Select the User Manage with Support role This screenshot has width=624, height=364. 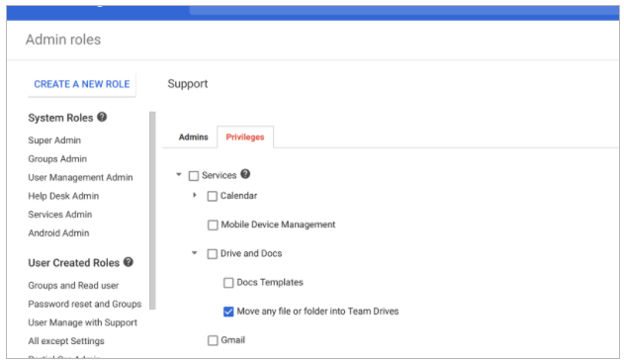click(83, 322)
